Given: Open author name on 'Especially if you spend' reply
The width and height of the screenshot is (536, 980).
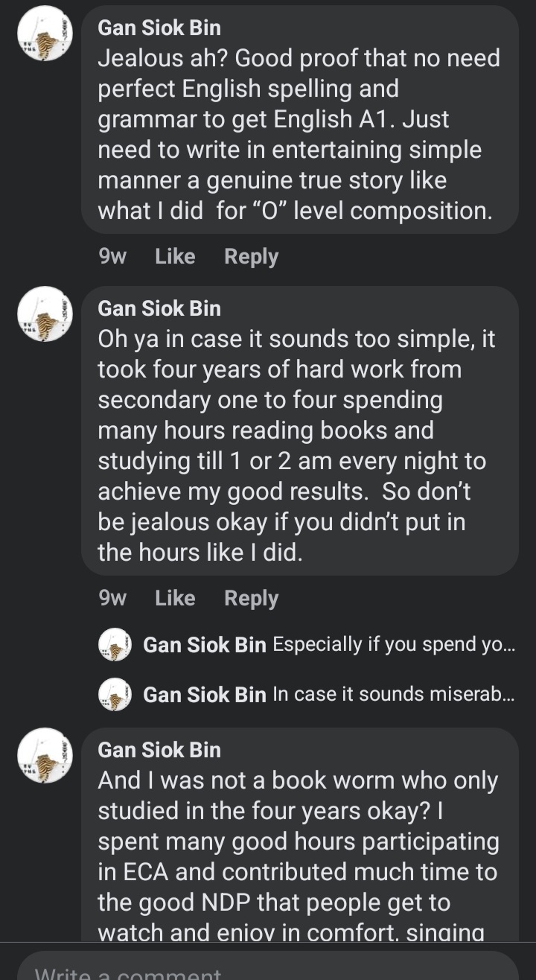Looking at the screenshot, I should pyautogui.click(x=205, y=645).
